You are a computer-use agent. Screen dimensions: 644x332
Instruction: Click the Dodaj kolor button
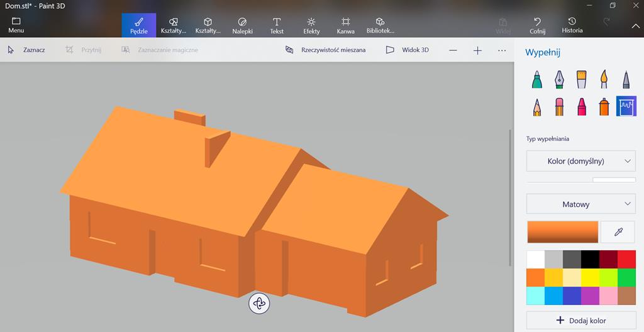point(580,321)
